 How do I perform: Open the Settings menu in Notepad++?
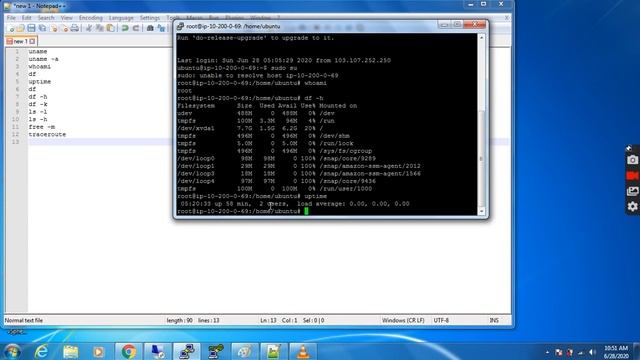pyautogui.click(x=149, y=18)
